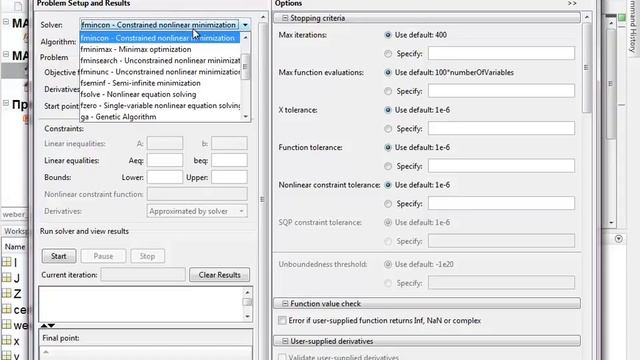Collapse the Function value check section

point(285,304)
